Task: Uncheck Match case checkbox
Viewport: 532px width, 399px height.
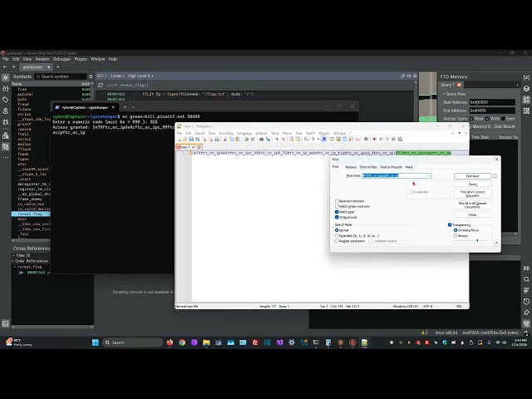Action: coord(337,212)
